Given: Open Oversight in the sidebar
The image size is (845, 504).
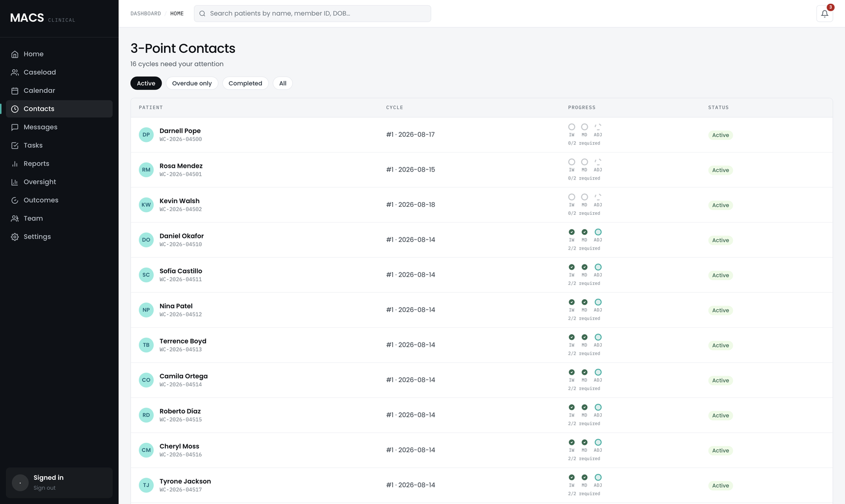Looking at the screenshot, I should [59, 182].
